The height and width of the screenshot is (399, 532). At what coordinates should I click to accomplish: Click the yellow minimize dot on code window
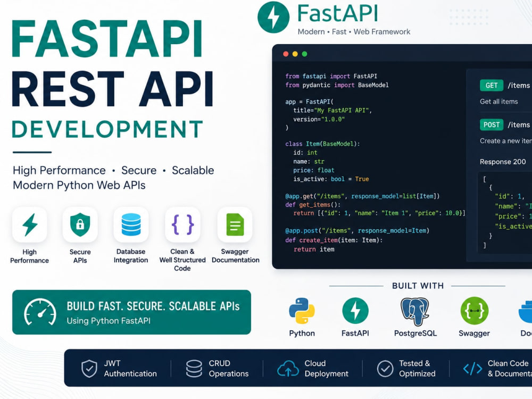(295, 54)
